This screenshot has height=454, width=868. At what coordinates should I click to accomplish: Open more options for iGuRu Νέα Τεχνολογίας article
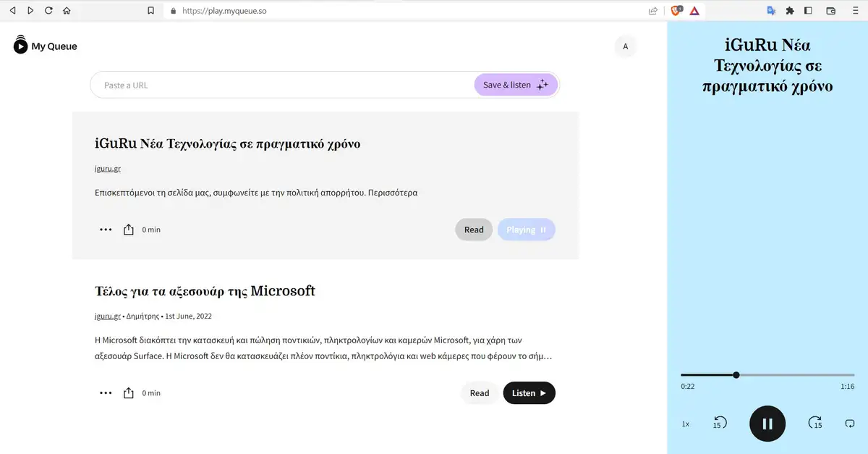(106, 230)
